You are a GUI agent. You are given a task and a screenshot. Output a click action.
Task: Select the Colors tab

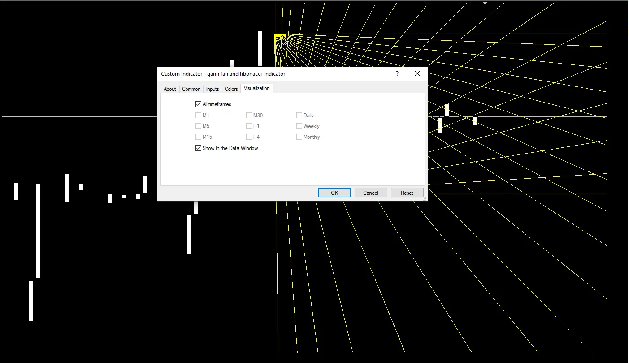pyautogui.click(x=231, y=89)
